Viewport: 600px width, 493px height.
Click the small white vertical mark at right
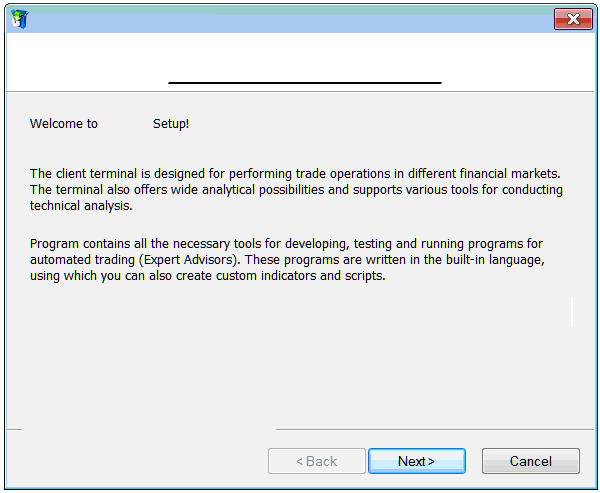pyautogui.click(x=572, y=311)
